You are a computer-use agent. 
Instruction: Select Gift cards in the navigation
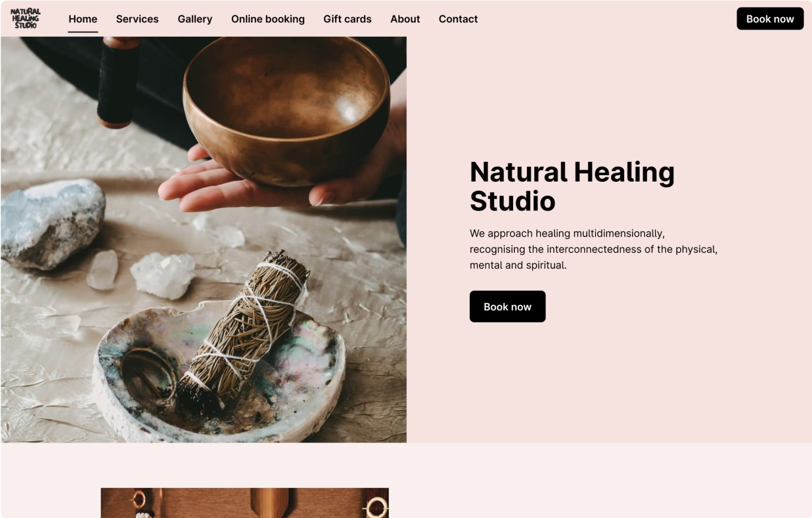click(347, 19)
